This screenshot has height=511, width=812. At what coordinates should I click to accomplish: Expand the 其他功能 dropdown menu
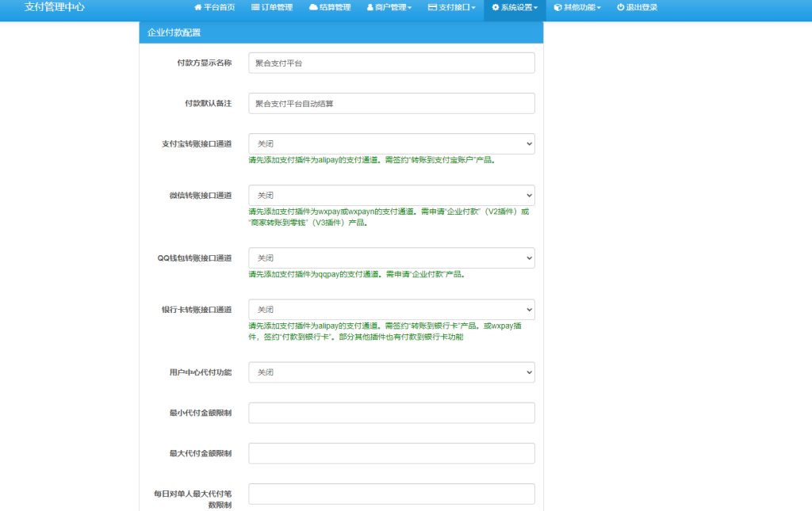[577, 7]
